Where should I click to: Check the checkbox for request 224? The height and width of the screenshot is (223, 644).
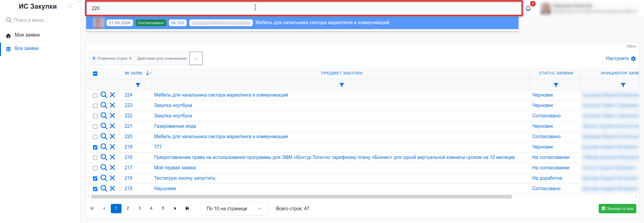(x=95, y=96)
